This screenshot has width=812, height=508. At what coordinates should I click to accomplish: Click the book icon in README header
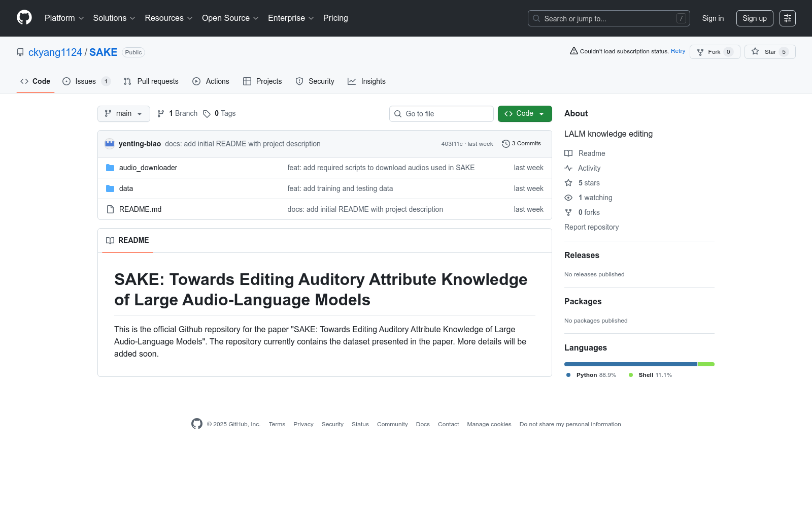tap(110, 240)
